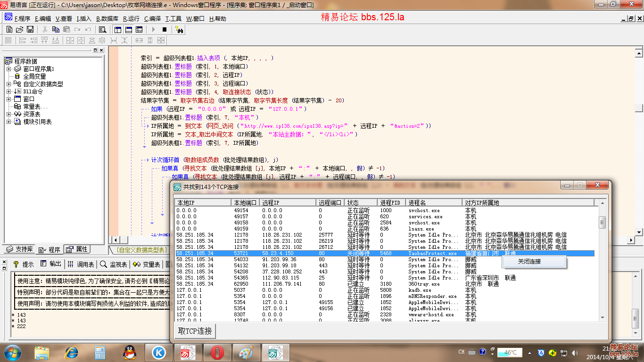The image size is (644, 362).
Task: Click the binoculars help search icon
Action: (x=179, y=29)
